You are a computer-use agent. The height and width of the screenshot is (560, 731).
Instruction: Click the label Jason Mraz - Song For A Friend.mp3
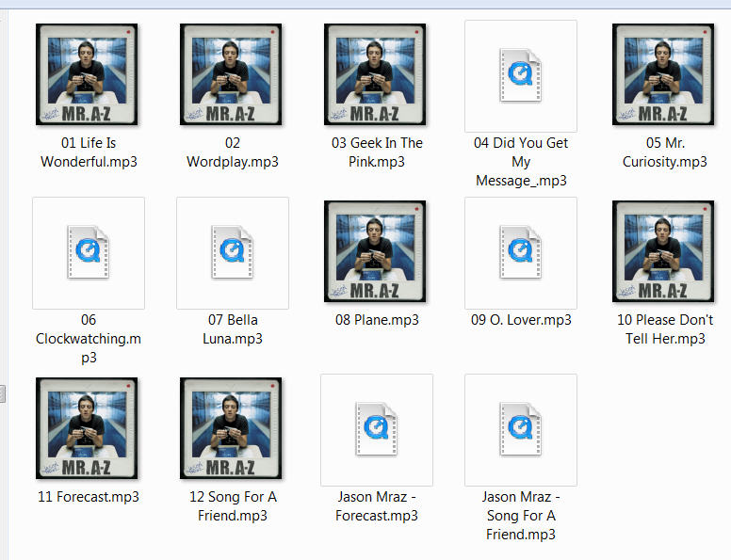[521, 516]
